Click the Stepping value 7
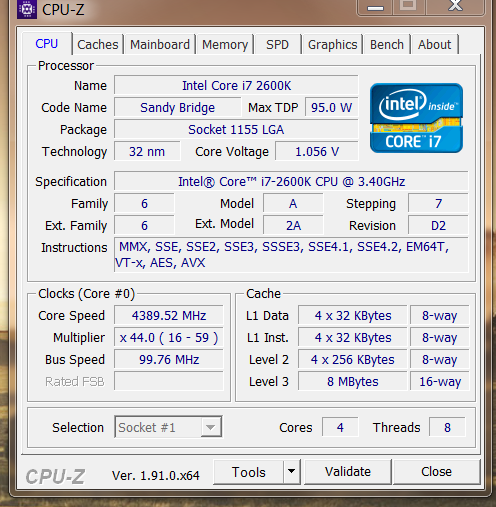The height and width of the screenshot is (507, 496). [438, 204]
